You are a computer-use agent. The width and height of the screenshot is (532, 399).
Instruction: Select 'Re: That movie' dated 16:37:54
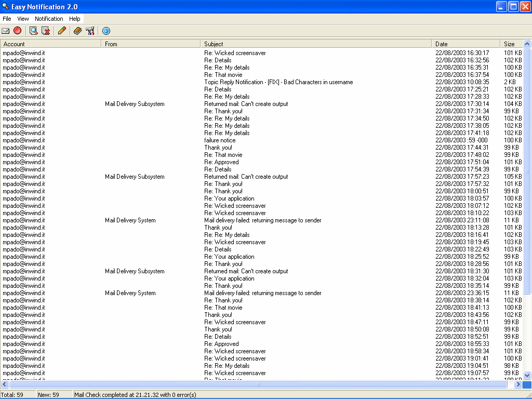pyautogui.click(x=262, y=75)
